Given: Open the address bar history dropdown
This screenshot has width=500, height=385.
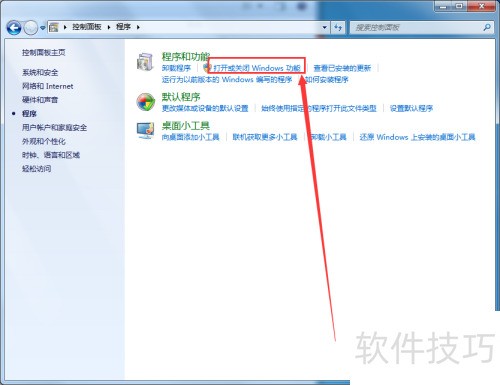Looking at the screenshot, I should click(x=324, y=27).
